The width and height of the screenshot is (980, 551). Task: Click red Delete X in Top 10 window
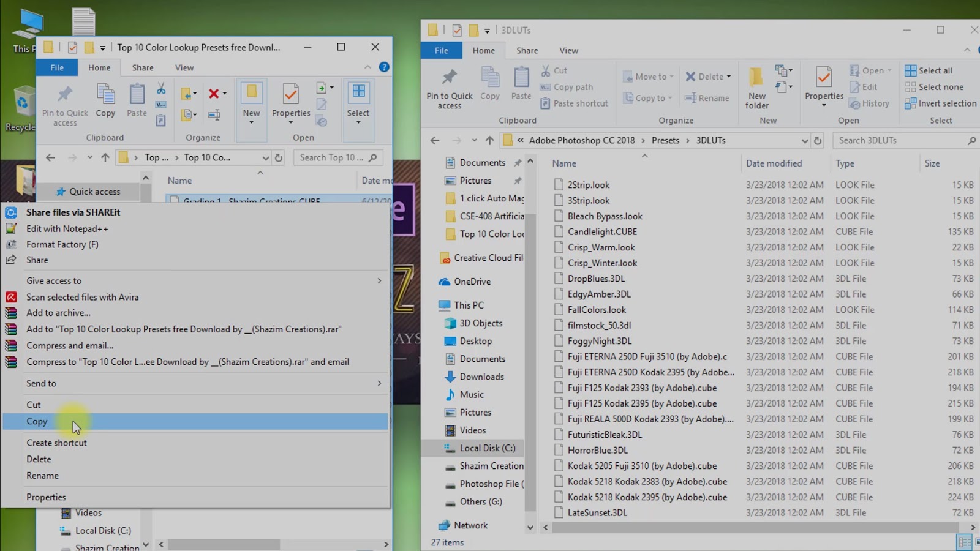[x=214, y=94]
